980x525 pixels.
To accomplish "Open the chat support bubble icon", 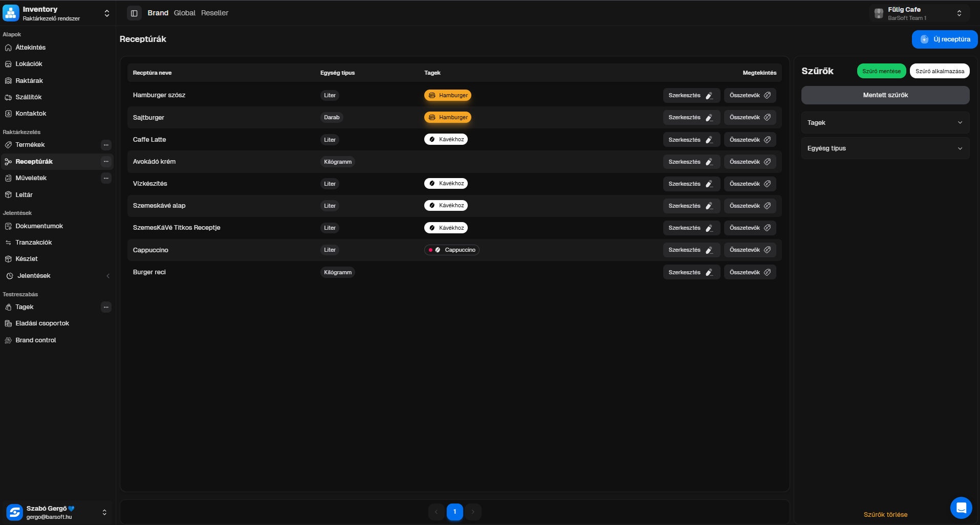I will click(x=961, y=508).
